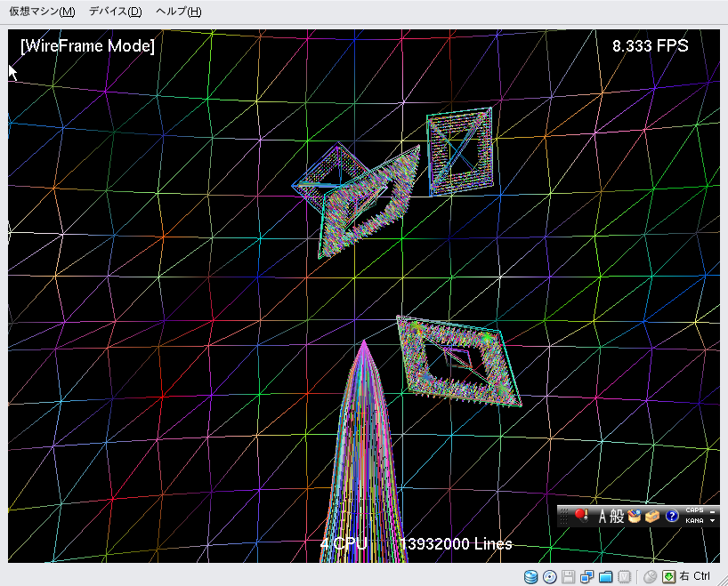
Task: Click the mouse integration status icon
Action: click(650, 576)
